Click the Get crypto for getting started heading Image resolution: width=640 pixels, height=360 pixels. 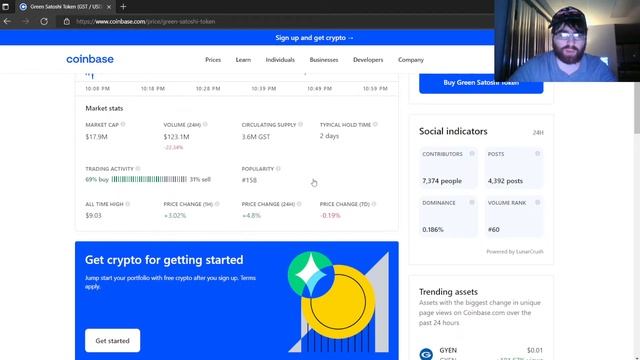(x=164, y=260)
